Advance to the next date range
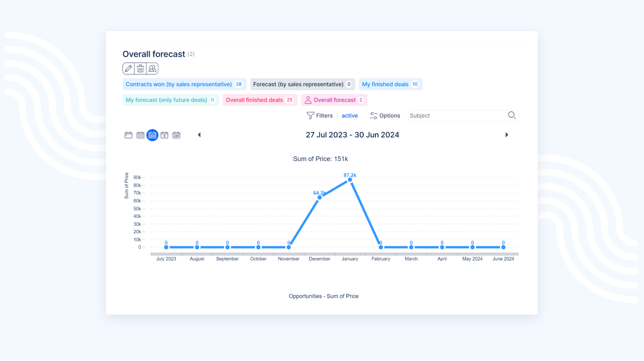 click(507, 135)
